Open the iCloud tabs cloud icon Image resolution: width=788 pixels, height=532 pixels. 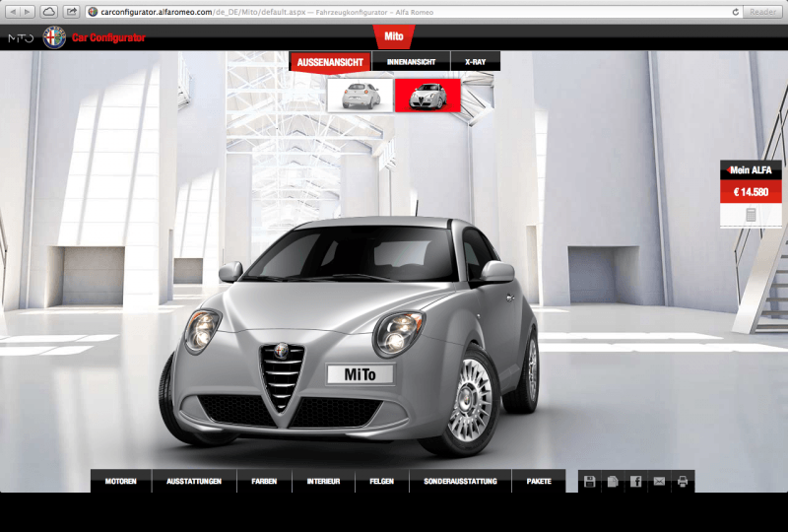48,12
